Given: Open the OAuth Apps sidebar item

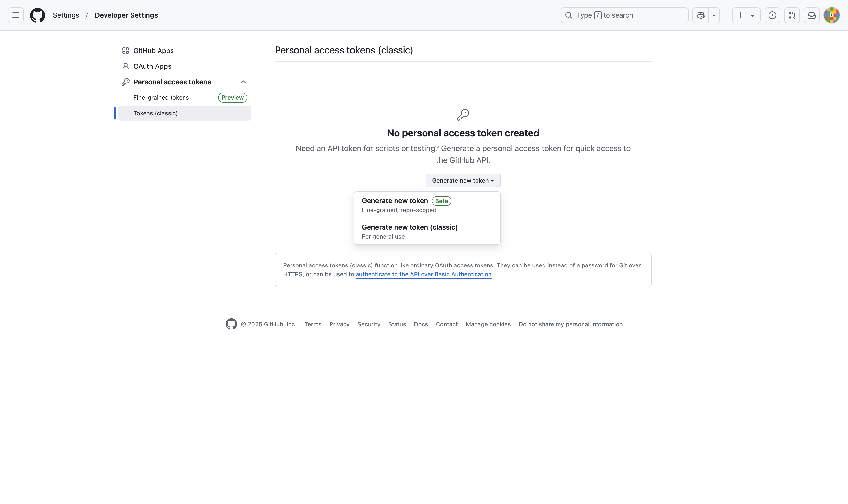Looking at the screenshot, I should click(152, 66).
